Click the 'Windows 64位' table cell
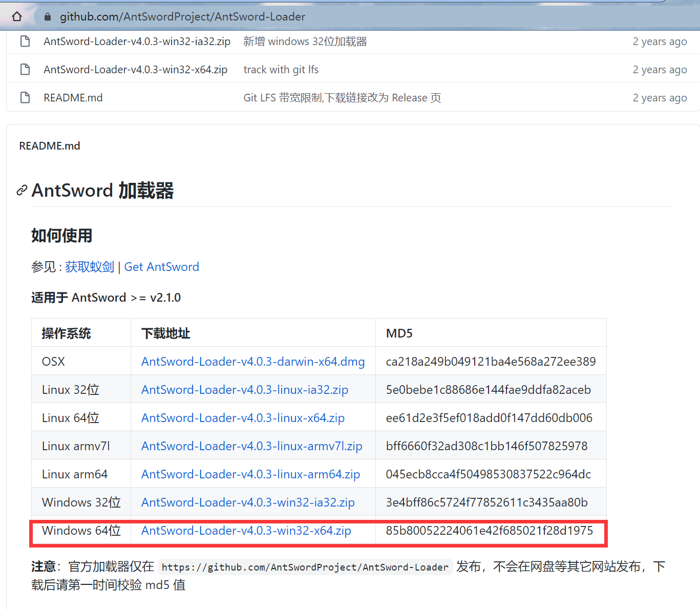Image resolution: width=700 pixels, height=610 pixels. 81,531
